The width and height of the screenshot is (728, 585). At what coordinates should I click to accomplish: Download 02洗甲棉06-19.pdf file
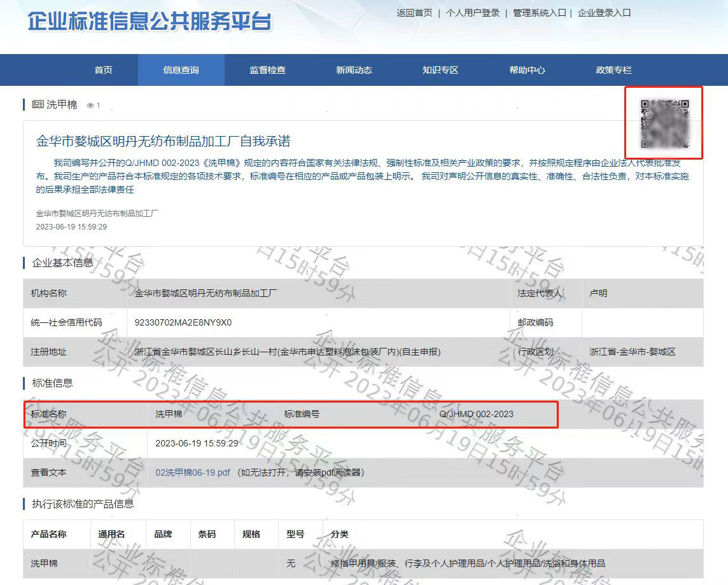[193, 472]
